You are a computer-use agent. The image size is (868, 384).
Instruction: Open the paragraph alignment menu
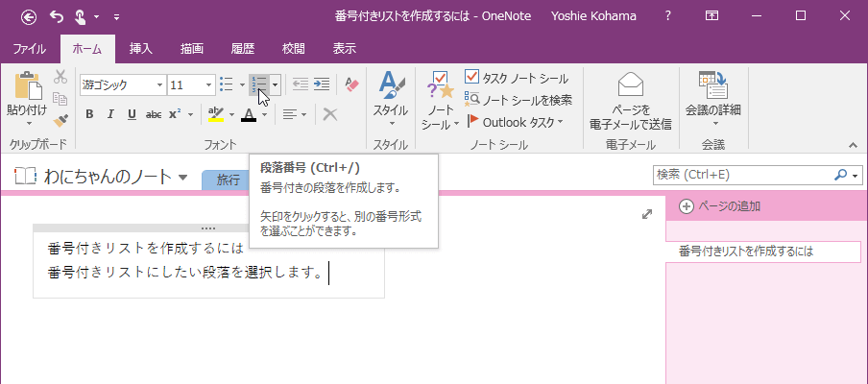(295, 114)
